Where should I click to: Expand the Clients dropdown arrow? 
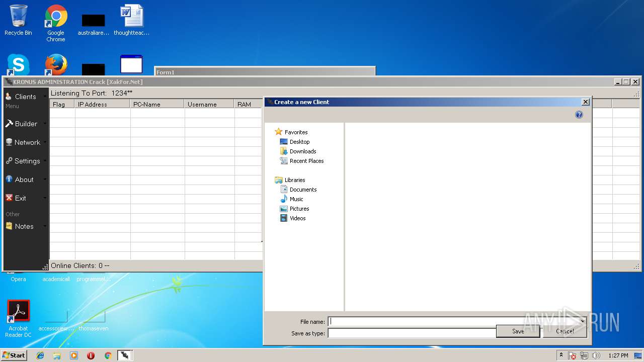point(45,97)
